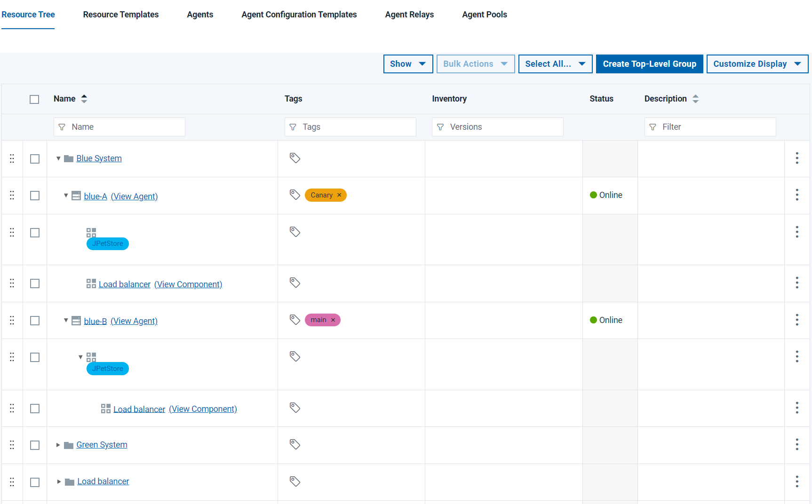The height and width of the screenshot is (504, 812).
Task: Open the Customize Display dropdown
Action: (757, 64)
